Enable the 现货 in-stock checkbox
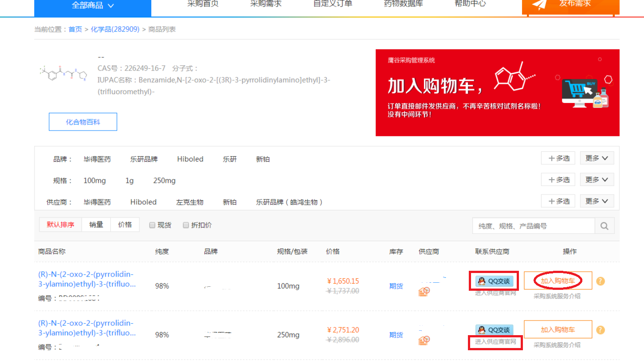This screenshot has height=364, width=644. (152, 225)
